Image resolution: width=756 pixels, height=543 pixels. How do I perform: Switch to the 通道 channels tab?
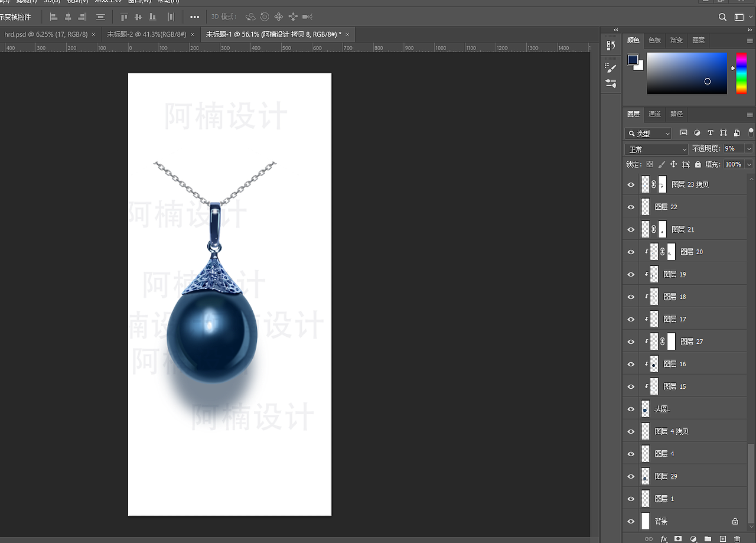click(x=655, y=114)
